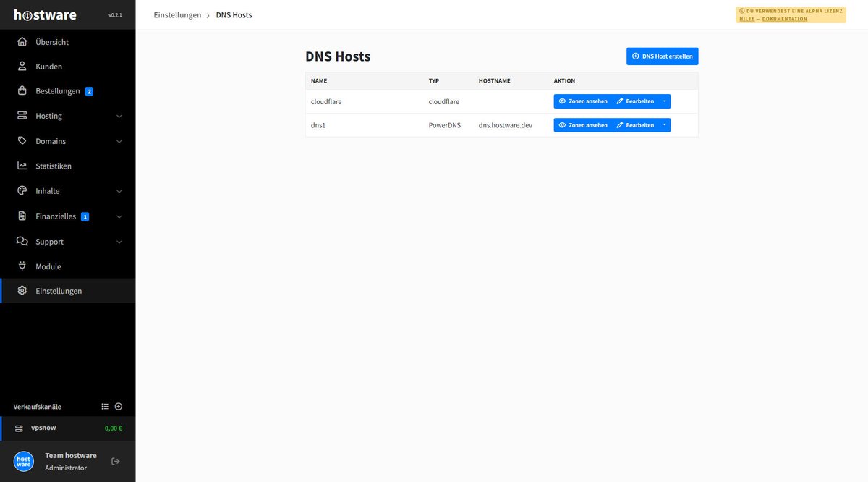Open Bestellungen in the sidebar
The image size is (868, 482).
coord(67,91)
